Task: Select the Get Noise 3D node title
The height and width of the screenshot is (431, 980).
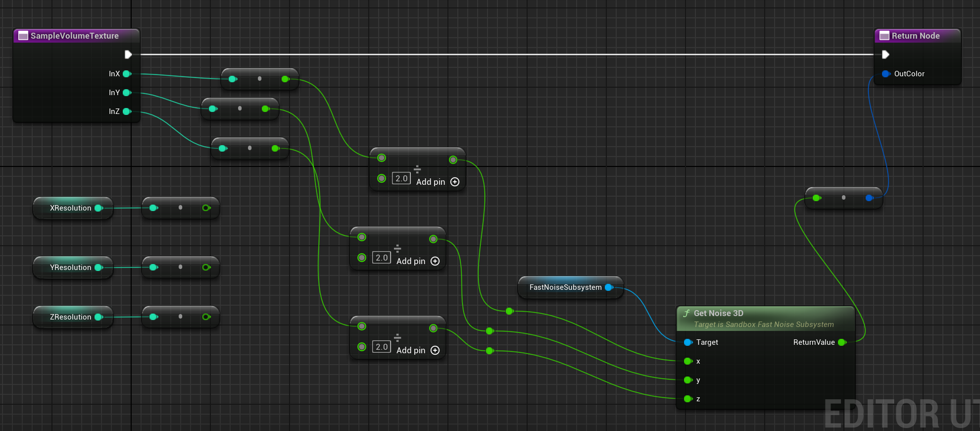Action: (719, 313)
